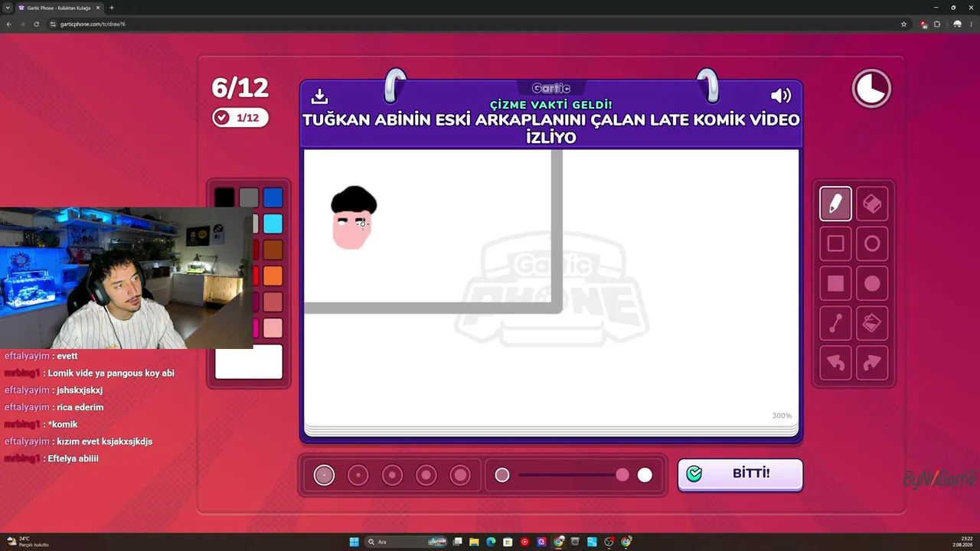Select the eraser tool
The width and height of the screenshot is (980, 551).
pyautogui.click(x=872, y=204)
